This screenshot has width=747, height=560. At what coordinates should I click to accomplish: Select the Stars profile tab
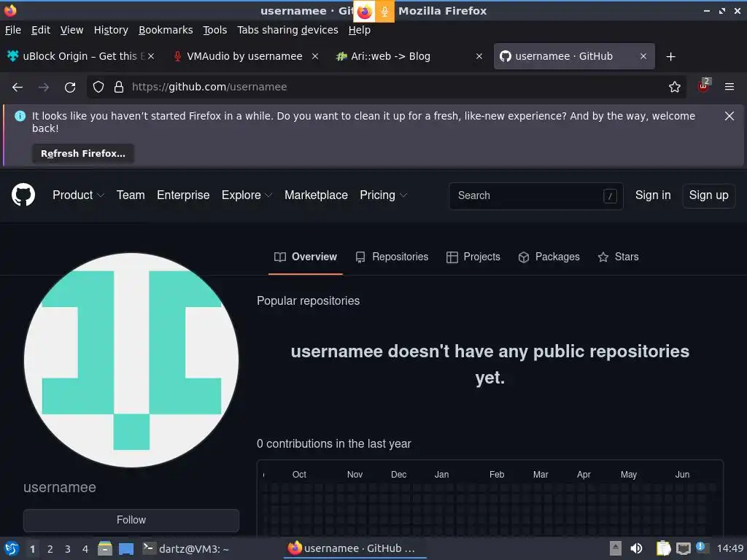coord(618,257)
